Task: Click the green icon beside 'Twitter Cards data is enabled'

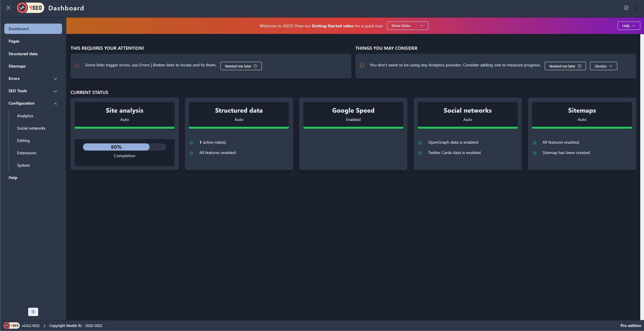Action: click(420, 153)
